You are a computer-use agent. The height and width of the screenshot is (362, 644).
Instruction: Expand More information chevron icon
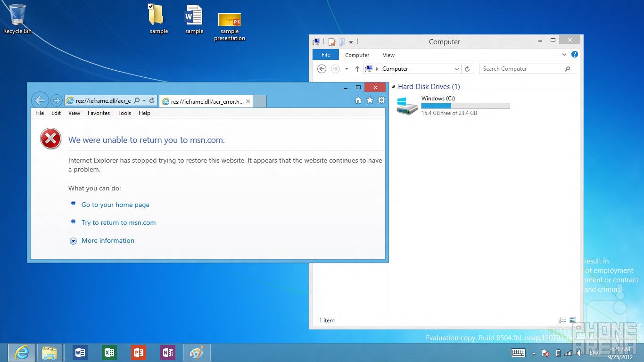(x=73, y=241)
